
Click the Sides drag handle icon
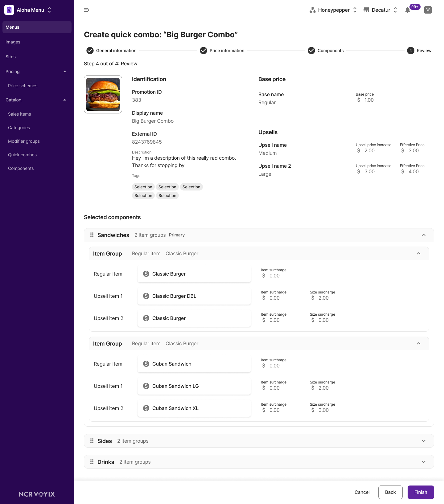(x=92, y=441)
